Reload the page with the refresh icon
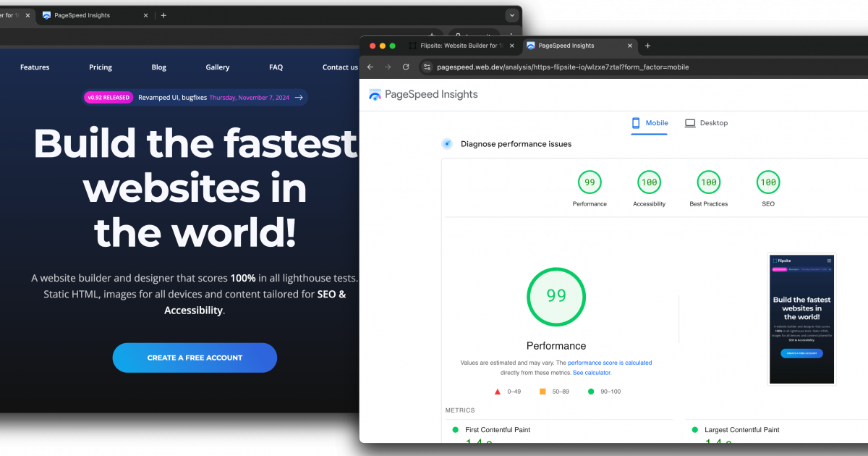The image size is (868, 456). (x=406, y=67)
